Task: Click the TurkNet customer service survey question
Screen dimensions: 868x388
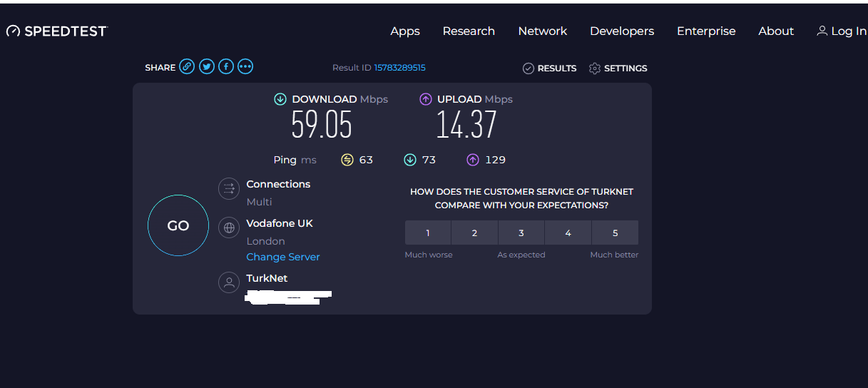Action: (x=521, y=198)
